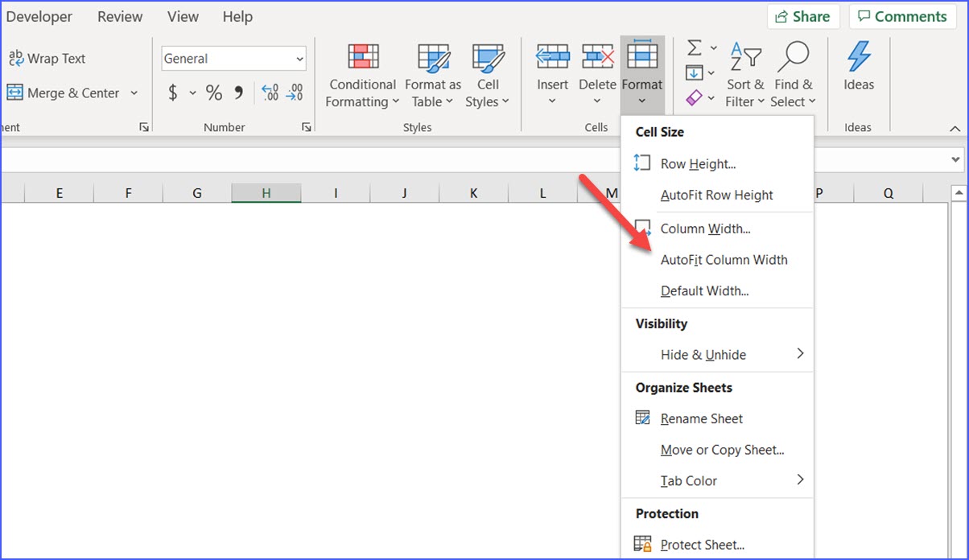Image resolution: width=969 pixels, height=560 pixels.
Task: Click the Share button
Action: pos(803,16)
